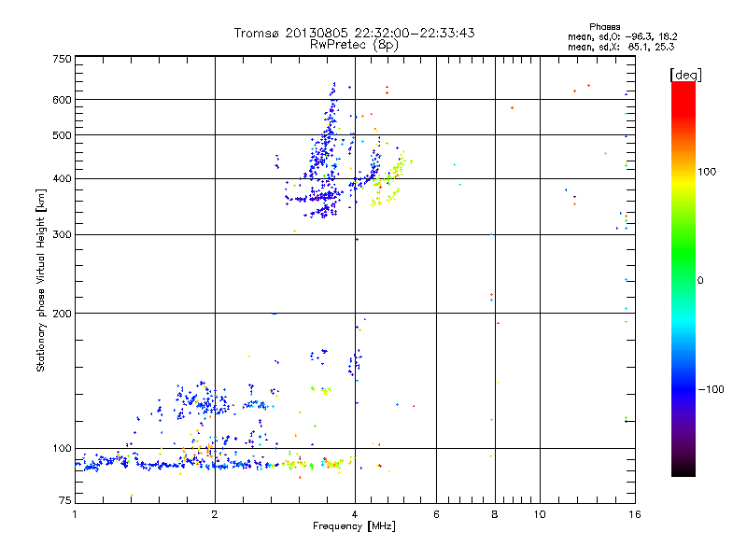Screen dimensions: 747x560
Task: Click the 'mean, sd,O: -96.3, 18.2' line
Action: coord(622,36)
